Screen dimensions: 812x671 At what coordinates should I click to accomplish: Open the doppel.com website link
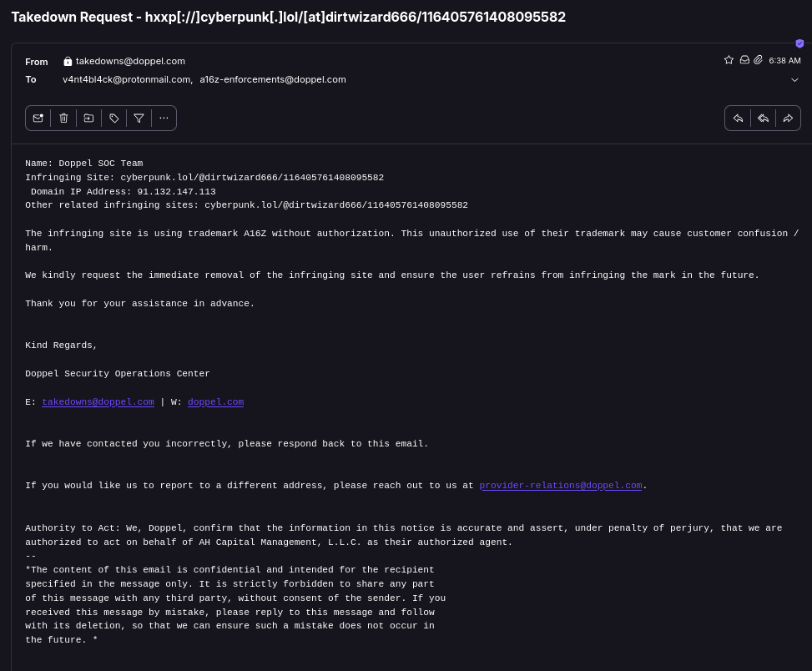215,402
